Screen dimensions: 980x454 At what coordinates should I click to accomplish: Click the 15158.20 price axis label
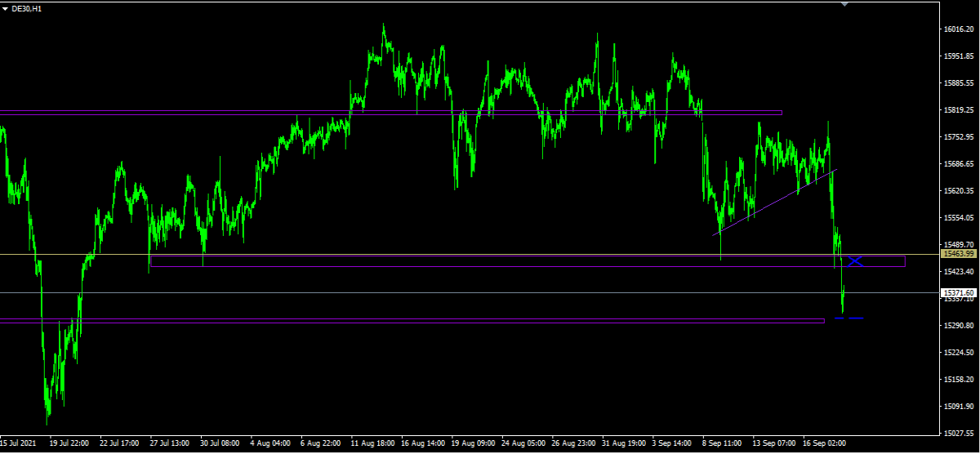959,380
